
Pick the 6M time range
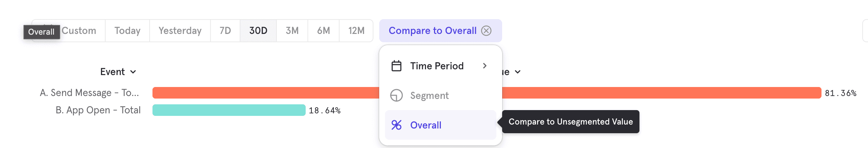[323, 31]
